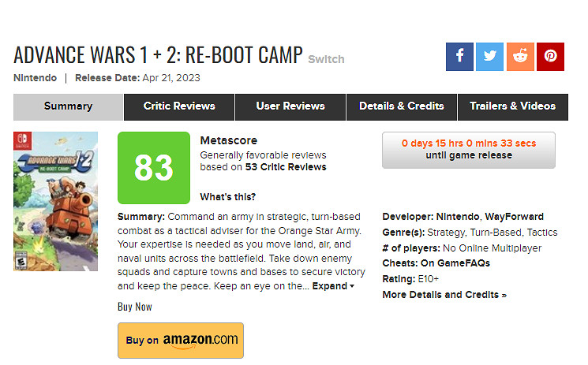Click the game release countdown box
Screen dimensions: 588x365
point(469,150)
